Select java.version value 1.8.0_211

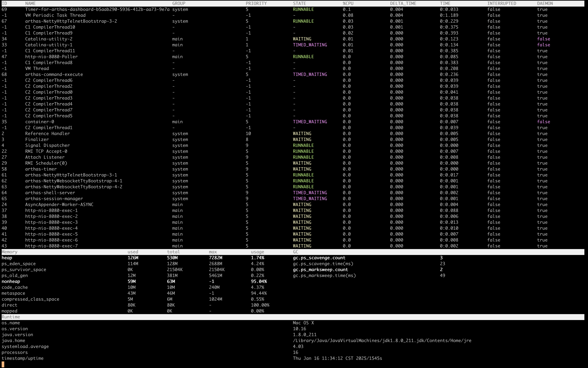[305, 335]
